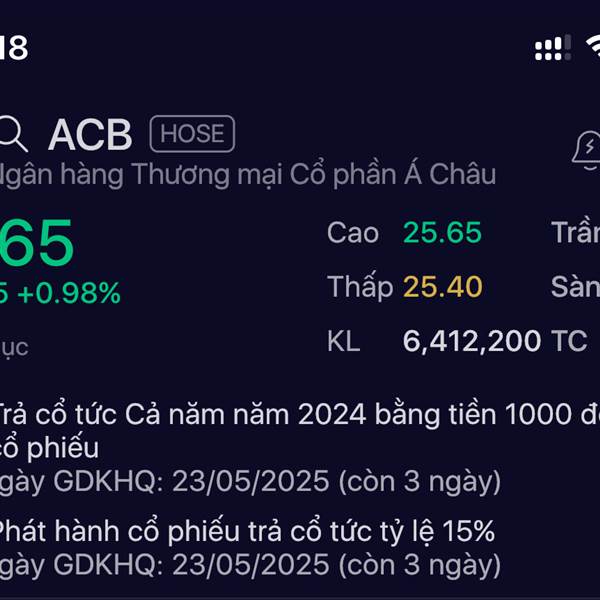This screenshot has height=600, width=600.
Task: Select the KL volume 6,412,200
Action: [471, 341]
